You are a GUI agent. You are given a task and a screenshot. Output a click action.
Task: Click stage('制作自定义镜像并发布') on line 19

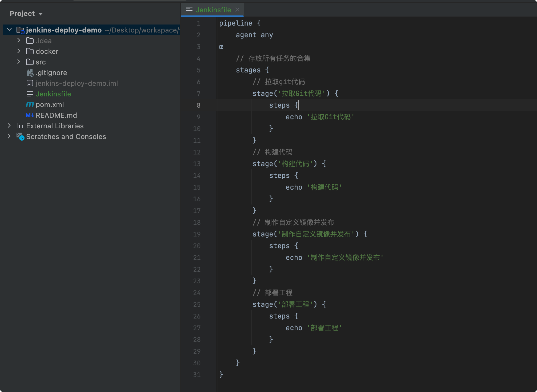[x=310, y=234]
